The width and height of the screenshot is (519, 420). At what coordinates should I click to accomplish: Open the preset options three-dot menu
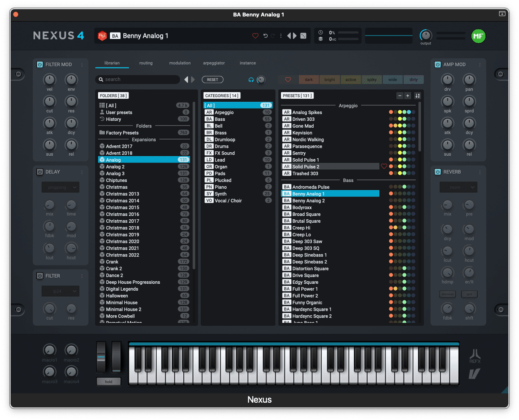281,36
